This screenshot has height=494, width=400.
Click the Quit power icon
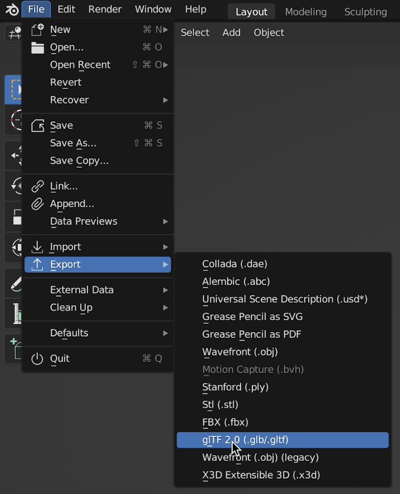[37, 359]
